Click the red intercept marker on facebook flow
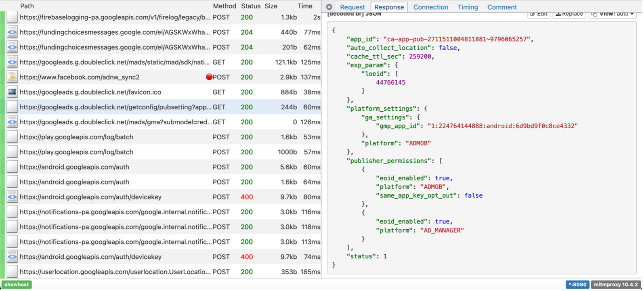 [x=209, y=77]
